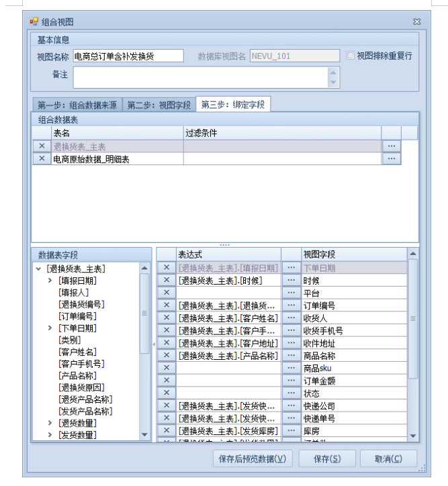Remove the 电商原始数据_明细表 table row
This screenshot has height=486, width=448.
pyautogui.click(x=42, y=158)
